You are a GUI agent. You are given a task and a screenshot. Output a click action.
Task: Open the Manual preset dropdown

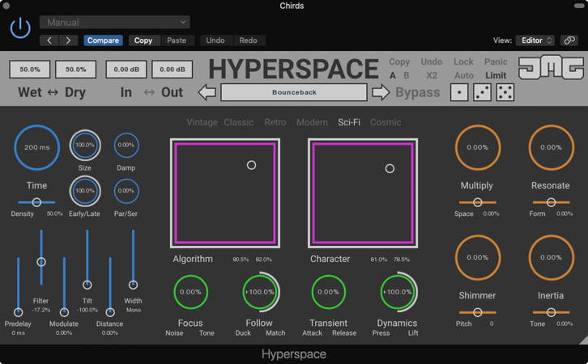pyautogui.click(x=115, y=22)
